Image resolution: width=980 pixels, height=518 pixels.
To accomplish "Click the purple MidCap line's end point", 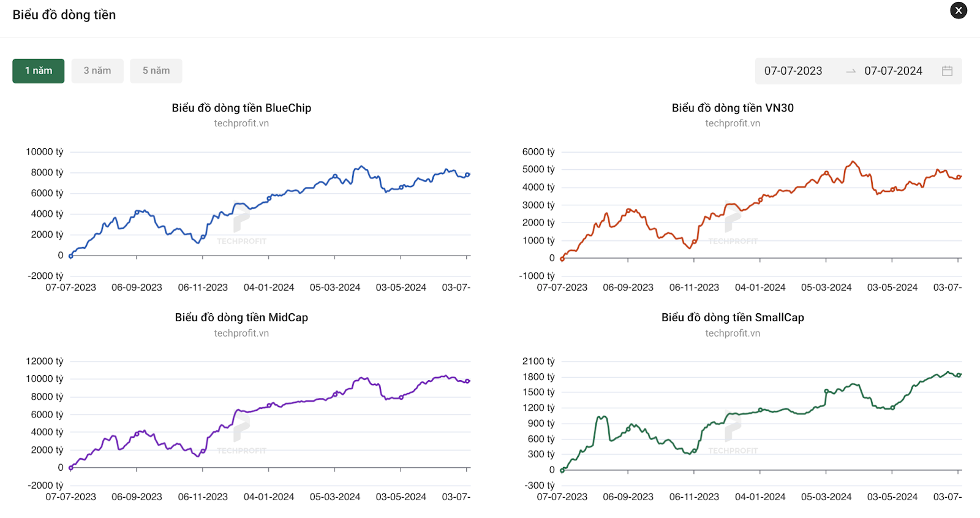I will (x=468, y=381).
